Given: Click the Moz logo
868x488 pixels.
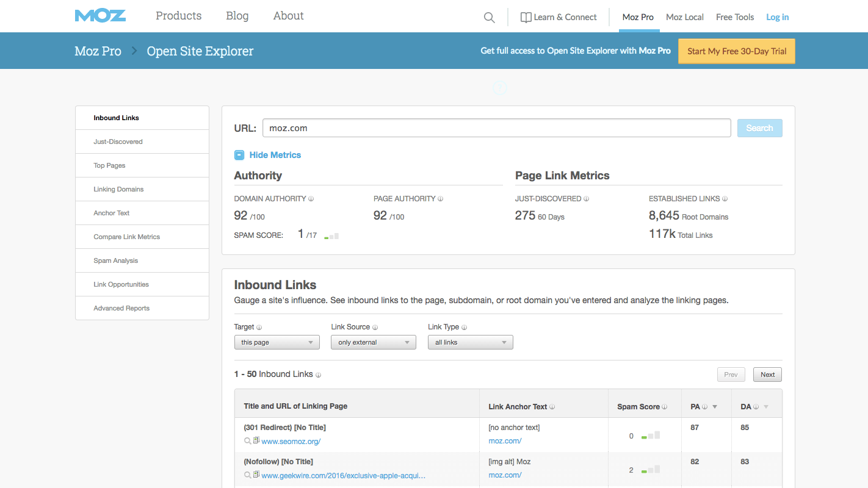Looking at the screenshot, I should 100,16.
